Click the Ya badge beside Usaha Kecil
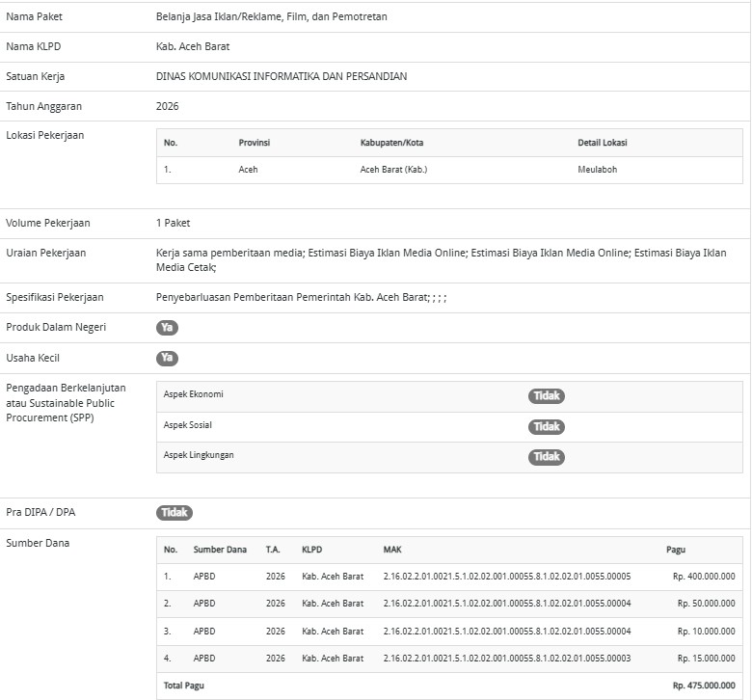The image size is (752, 700). tap(167, 359)
